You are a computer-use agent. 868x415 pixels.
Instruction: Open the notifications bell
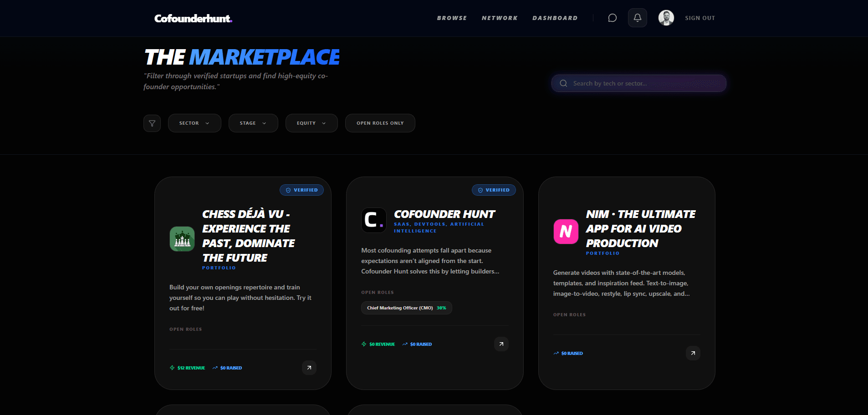click(x=637, y=18)
